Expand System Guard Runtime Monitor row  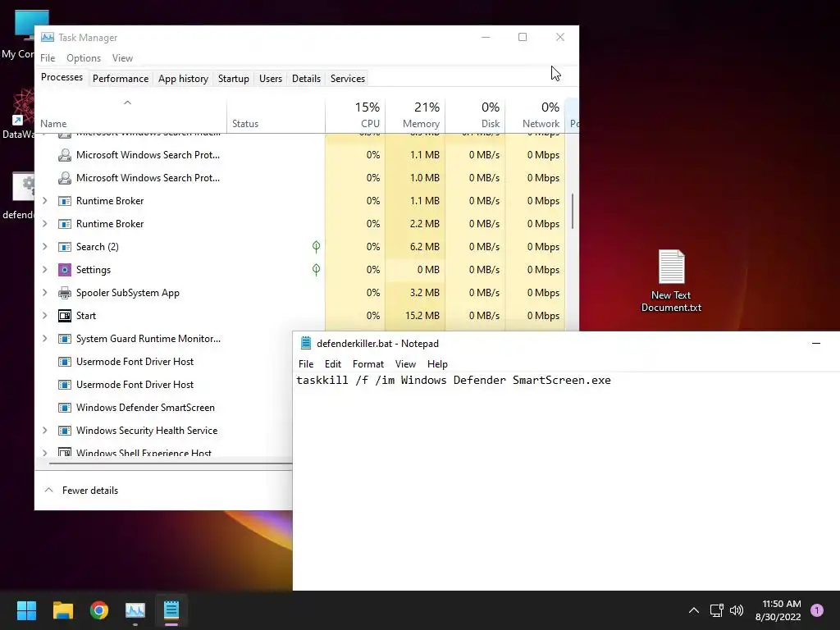[45, 339]
